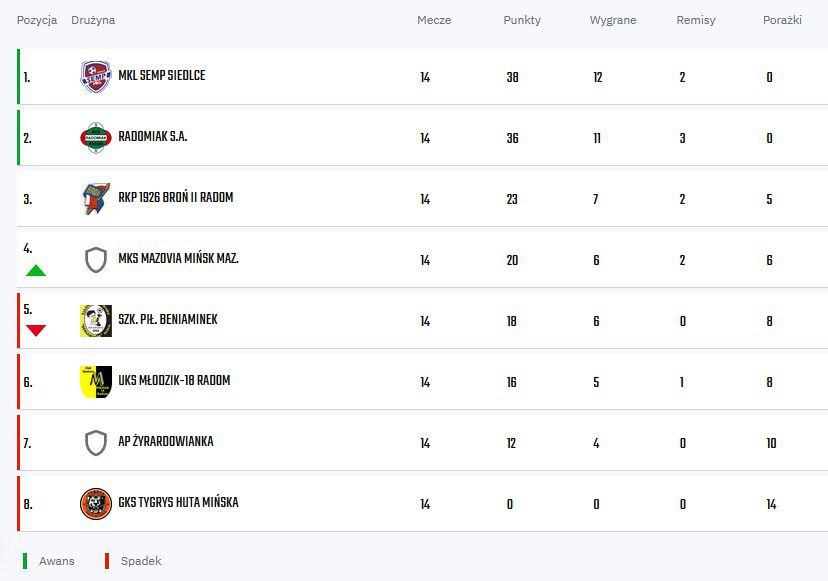Open the Radomiak S.A. team link

click(153, 137)
